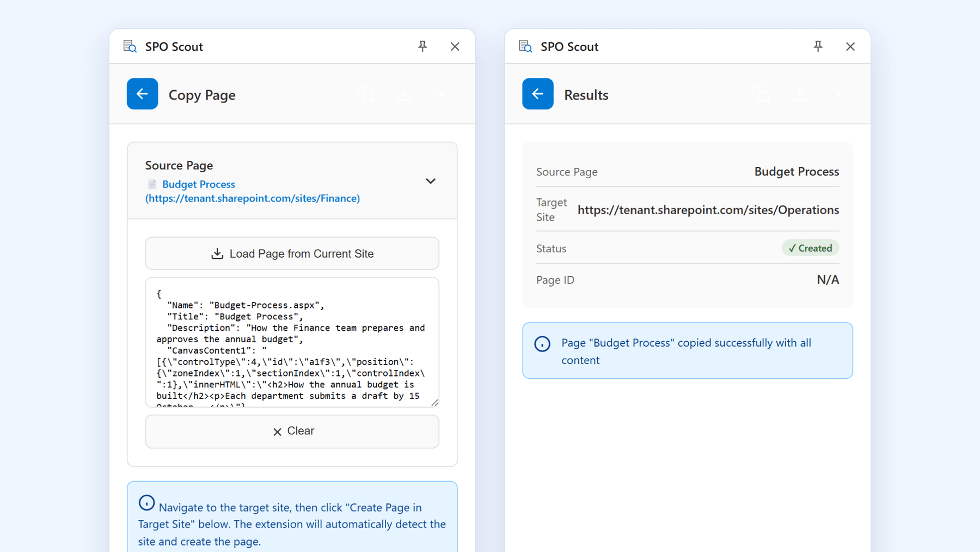Click the Status label
980x552 pixels.
(551, 248)
